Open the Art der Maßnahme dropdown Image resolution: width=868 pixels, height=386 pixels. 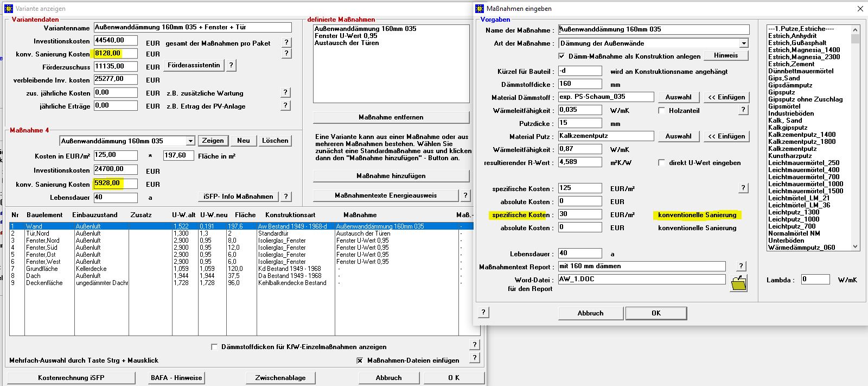click(x=744, y=43)
